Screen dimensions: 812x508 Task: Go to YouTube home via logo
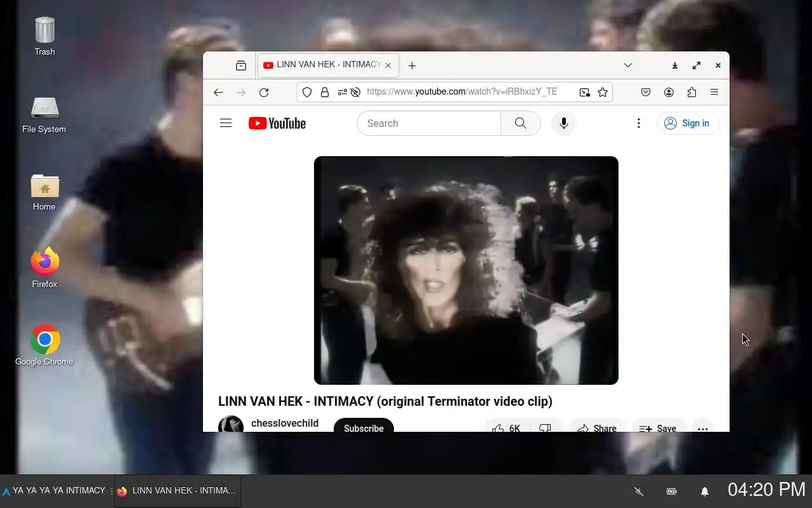coord(277,123)
